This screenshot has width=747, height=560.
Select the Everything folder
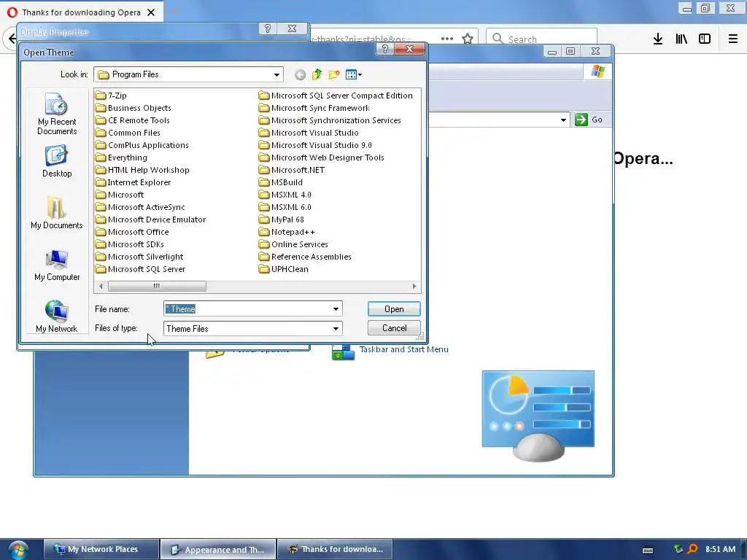pos(122,157)
